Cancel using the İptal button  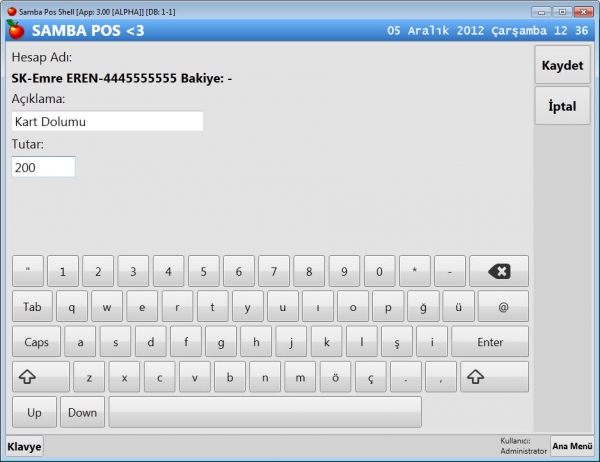[x=562, y=106]
